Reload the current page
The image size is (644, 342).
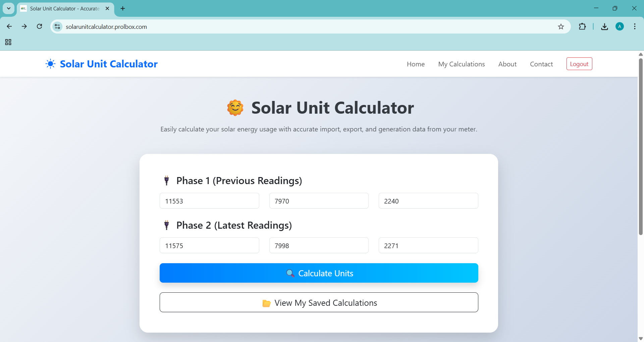pyautogui.click(x=40, y=26)
